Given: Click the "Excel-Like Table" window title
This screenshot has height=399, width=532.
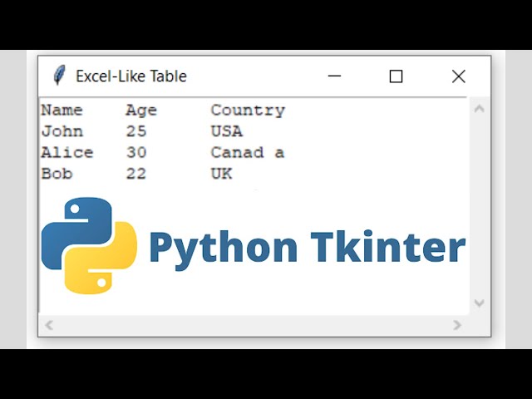Looking at the screenshot, I should 131,76.
